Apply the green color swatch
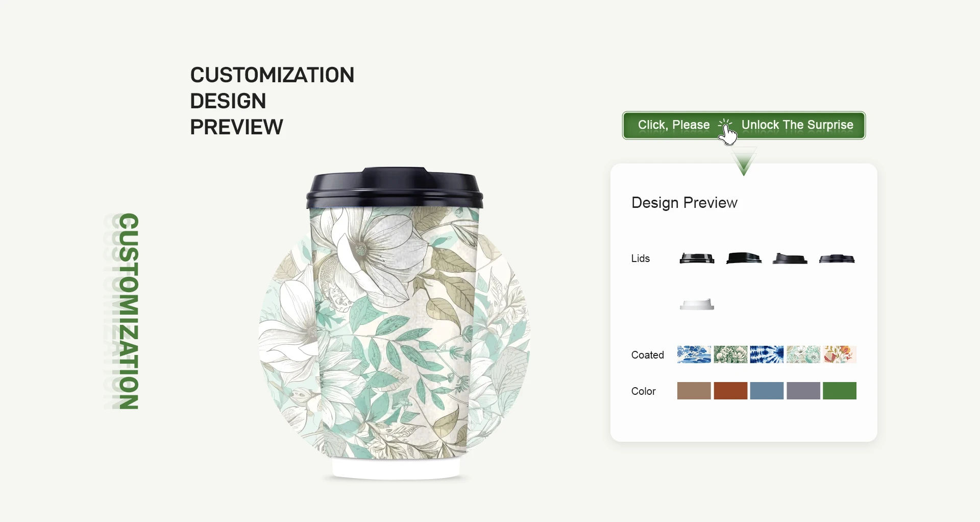980x522 pixels. (x=840, y=391)
